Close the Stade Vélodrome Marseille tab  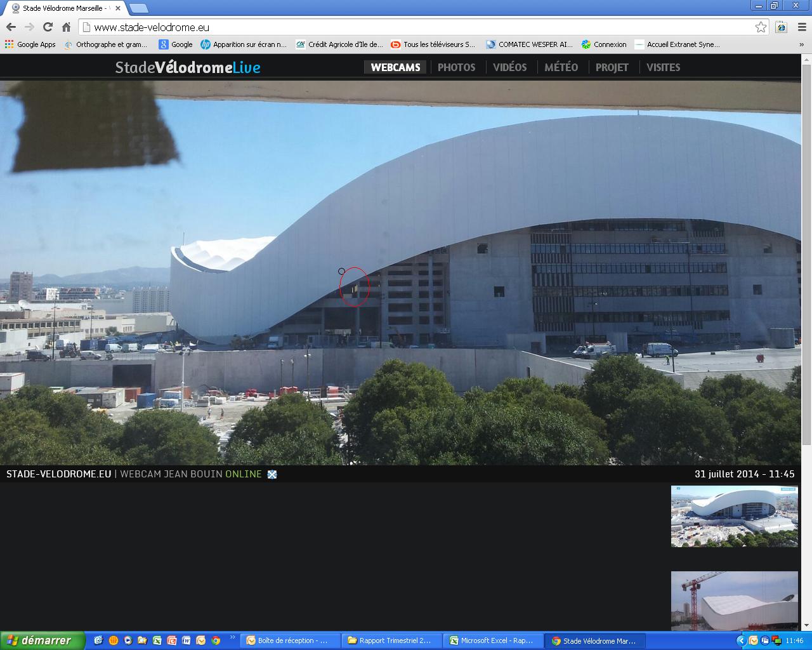coord(118,8)
